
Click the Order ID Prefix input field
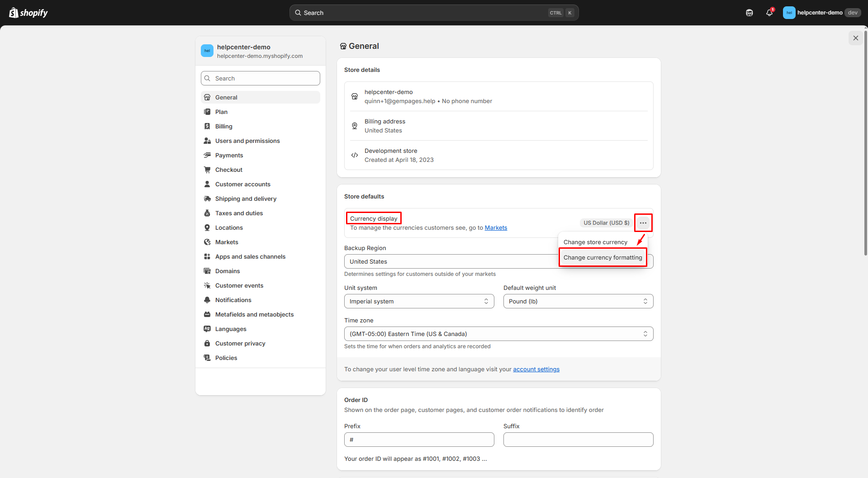click(x=419, y=440)
